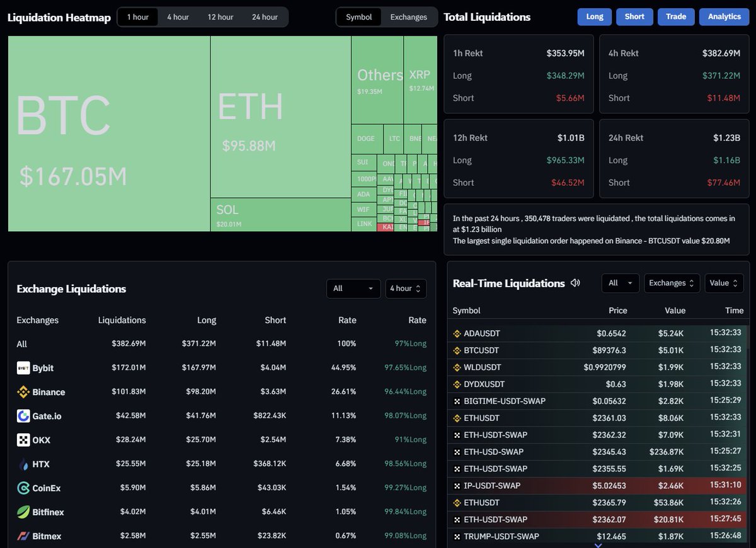Open Exchange Liquidations All dropdown
756x548 pixels.
(353, 288)
